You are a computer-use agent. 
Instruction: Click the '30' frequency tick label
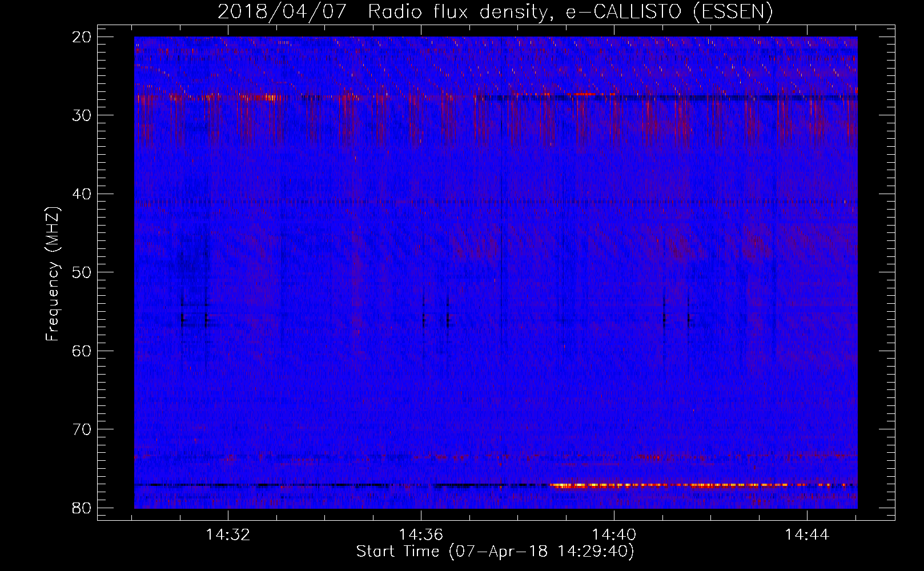[x=82, y=115]
